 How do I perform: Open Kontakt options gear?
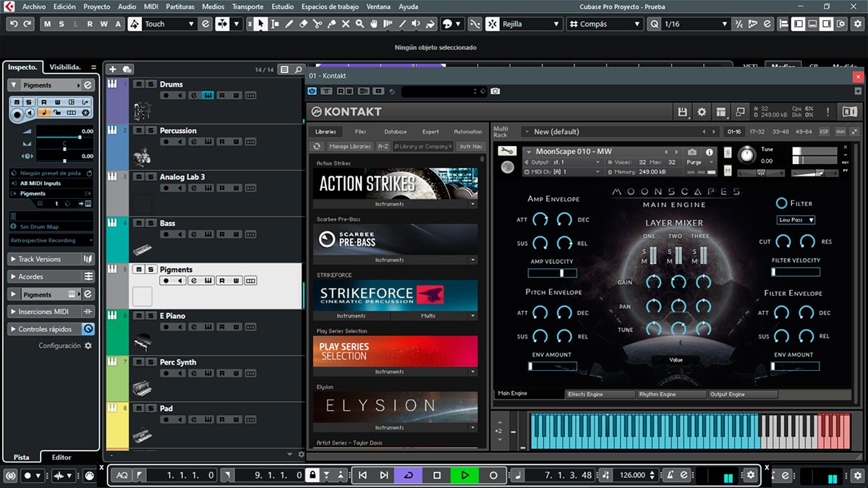click(x=702, y=112)
